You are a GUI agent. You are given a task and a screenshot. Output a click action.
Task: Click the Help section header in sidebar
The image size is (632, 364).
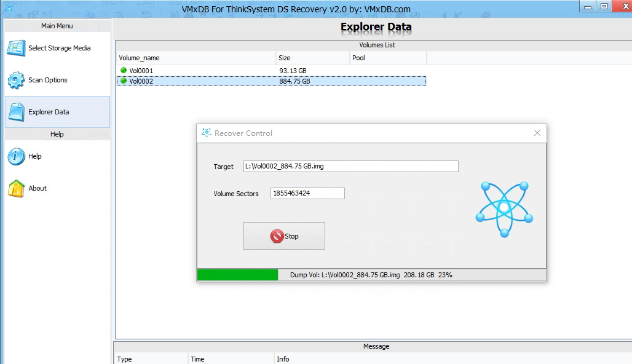coord(57,134)
